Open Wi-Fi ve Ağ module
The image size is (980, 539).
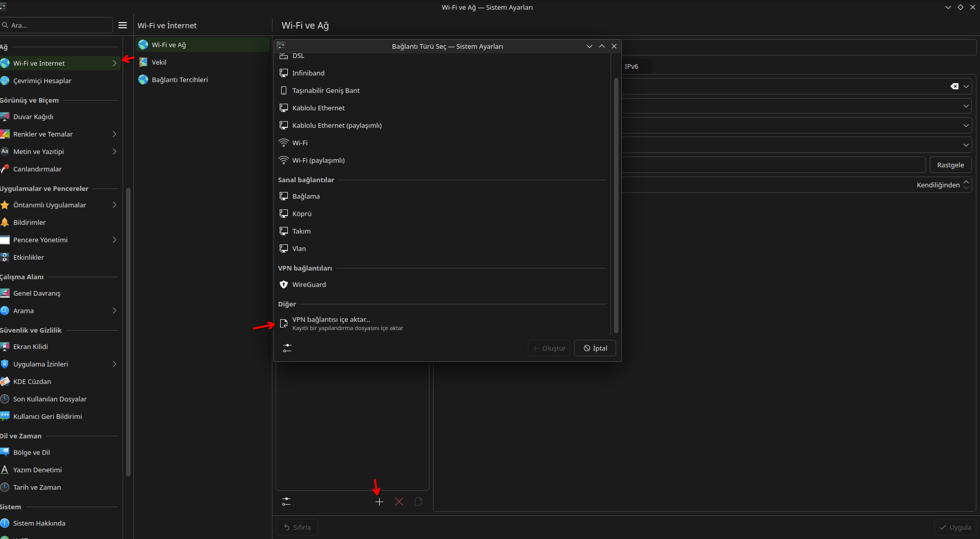point(203,45)
